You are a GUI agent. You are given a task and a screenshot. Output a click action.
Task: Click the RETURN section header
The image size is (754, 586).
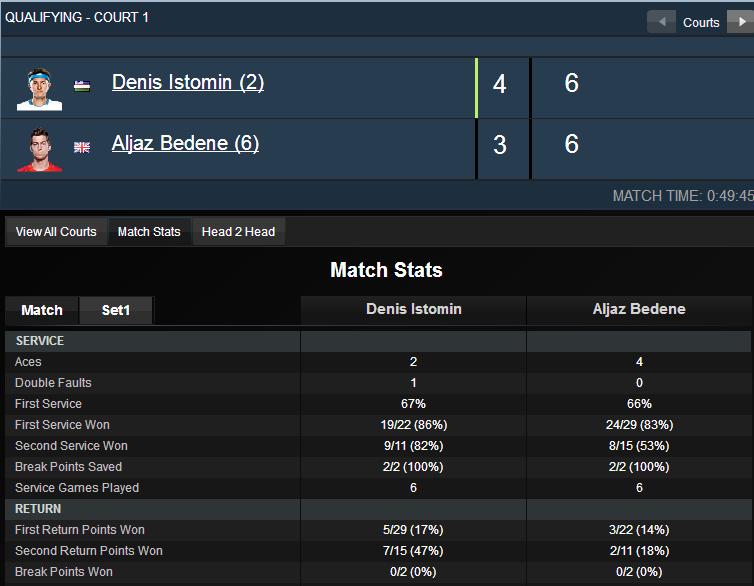click(38, 509)
